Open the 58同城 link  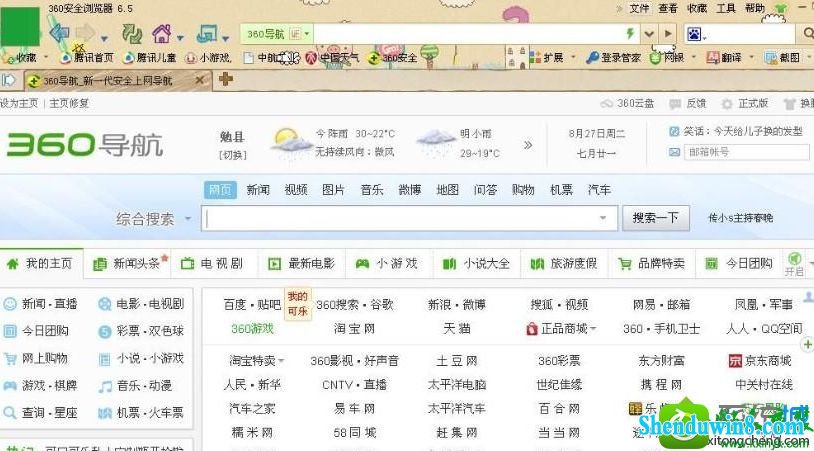(354, 432)
